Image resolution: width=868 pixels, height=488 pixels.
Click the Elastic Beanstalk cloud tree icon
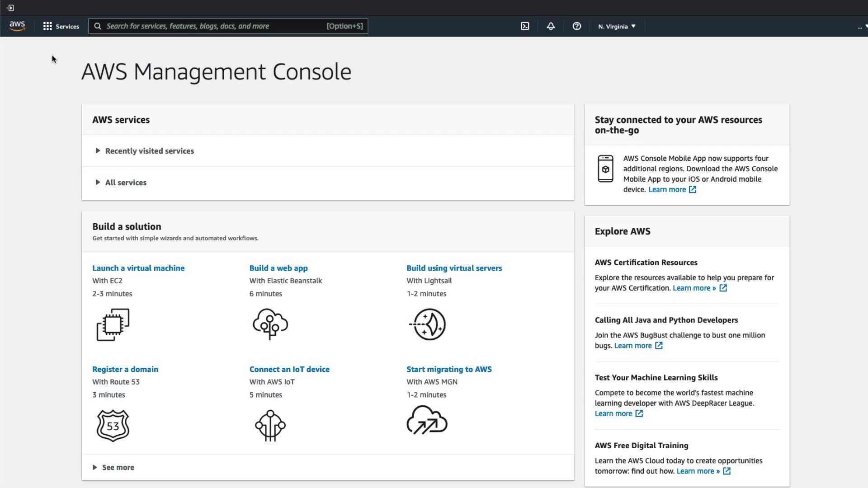[270, 324]
